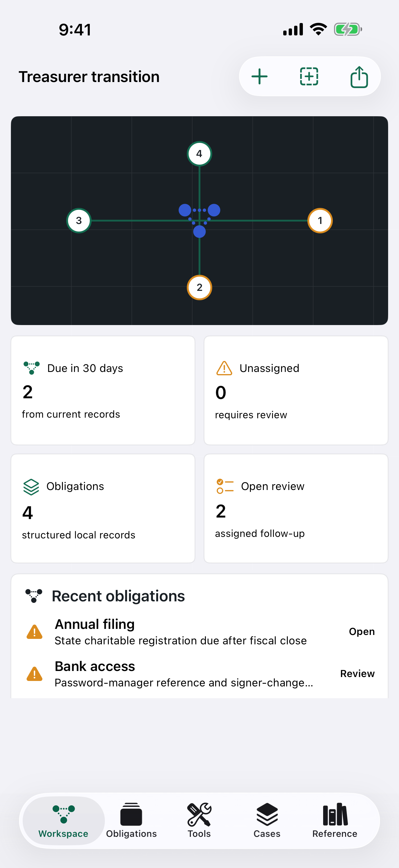This screenshot has width=399, height=868.
Task: Tap the Obligations card layers icon
Action: tap(31, 487)
